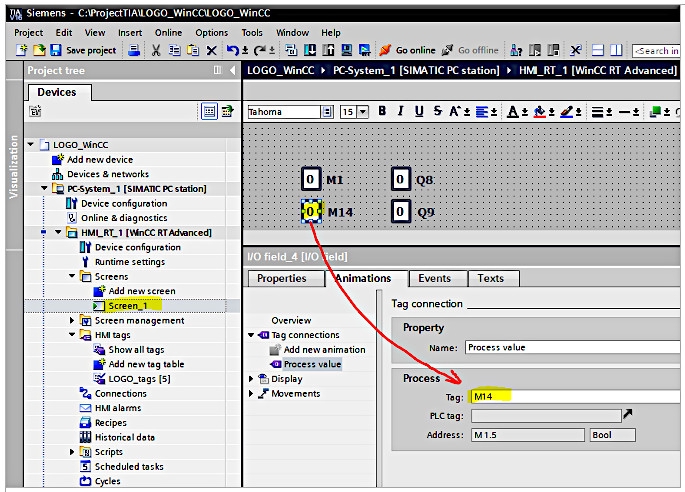This screenshot has width=685, height=492.
Task: Open Screen_1 in project tree
Action: click(128, 305)
